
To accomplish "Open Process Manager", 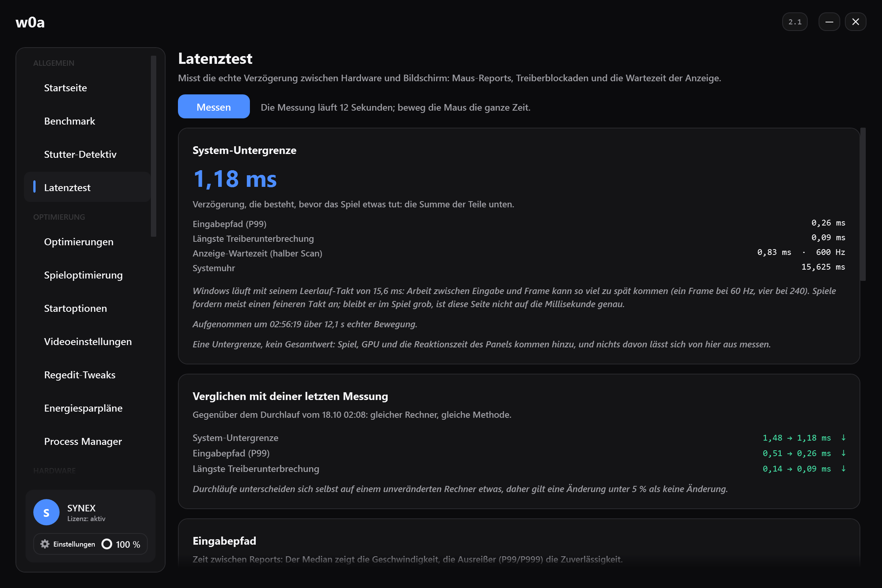I will [x=87, y=441].
